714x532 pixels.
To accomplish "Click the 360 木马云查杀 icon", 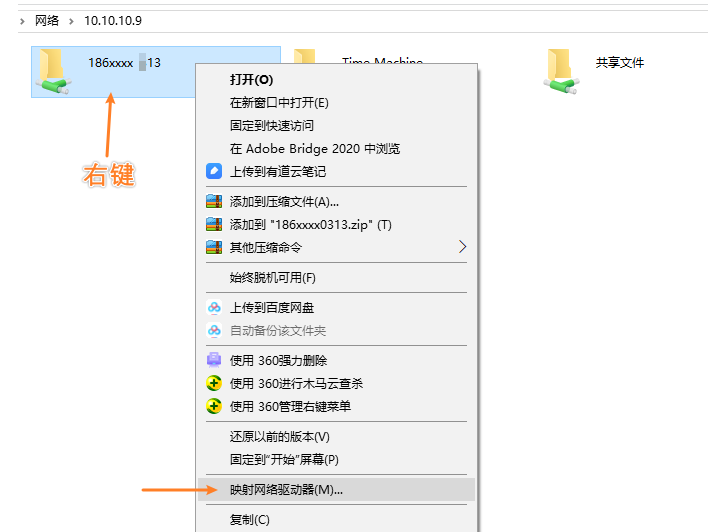I will click(213, 383).
